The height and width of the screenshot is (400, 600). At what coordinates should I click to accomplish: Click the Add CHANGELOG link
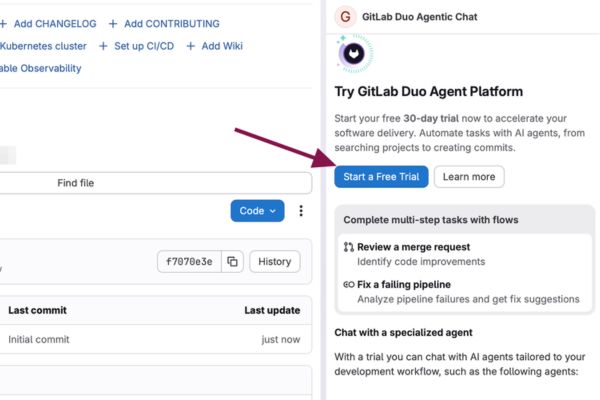[x=55, y=24]
